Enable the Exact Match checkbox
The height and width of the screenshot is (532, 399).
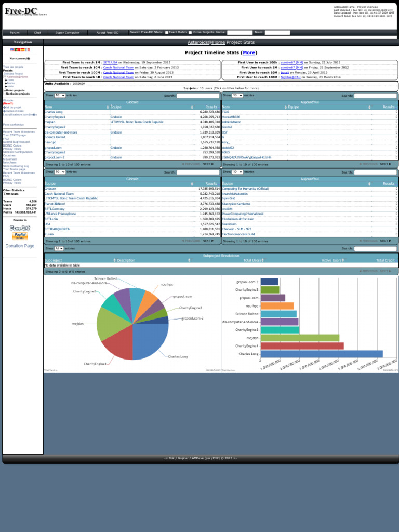tap(167, 33)
